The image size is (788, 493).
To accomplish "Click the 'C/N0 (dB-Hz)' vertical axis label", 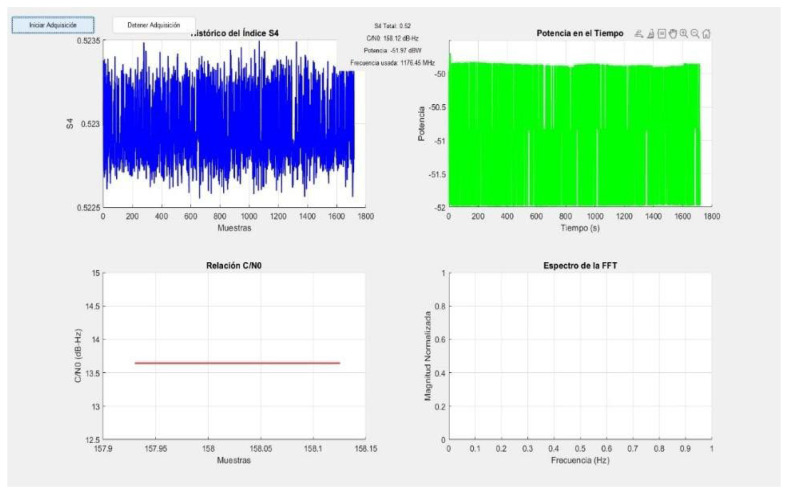I will [78, 356].
